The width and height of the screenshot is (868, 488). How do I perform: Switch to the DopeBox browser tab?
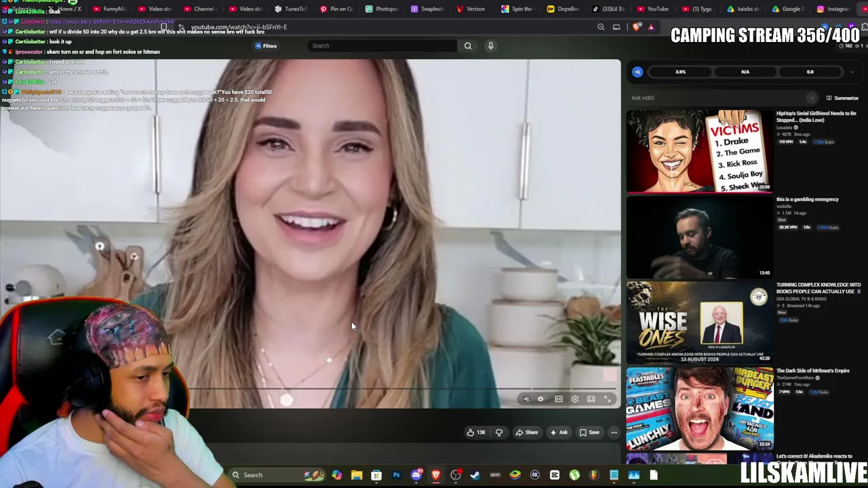pyautogui.click(x=564, y=9)
